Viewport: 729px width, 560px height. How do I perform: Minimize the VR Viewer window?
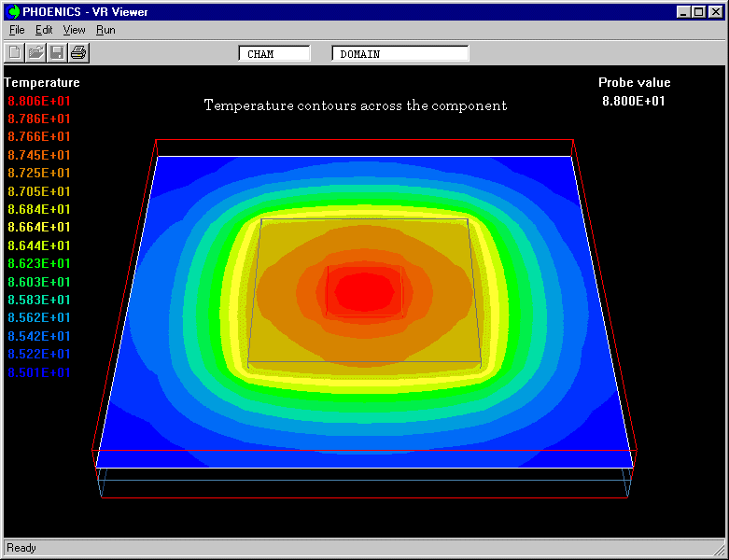point(683,12)
